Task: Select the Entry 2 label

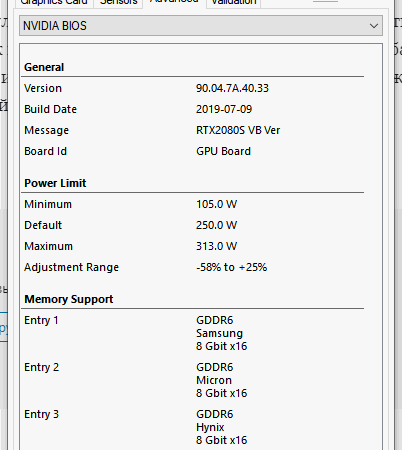Action: 41,367
